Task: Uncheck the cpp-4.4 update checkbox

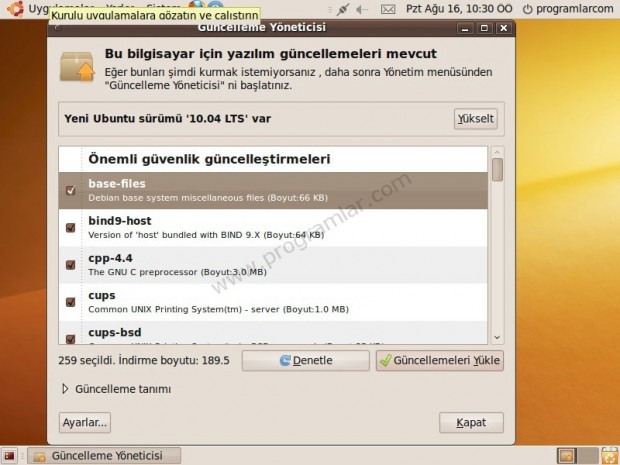Action: coord(70,265)
